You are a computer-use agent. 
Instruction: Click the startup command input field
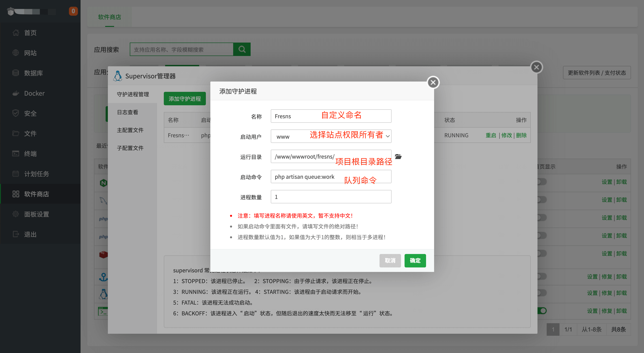pos(331,177)
